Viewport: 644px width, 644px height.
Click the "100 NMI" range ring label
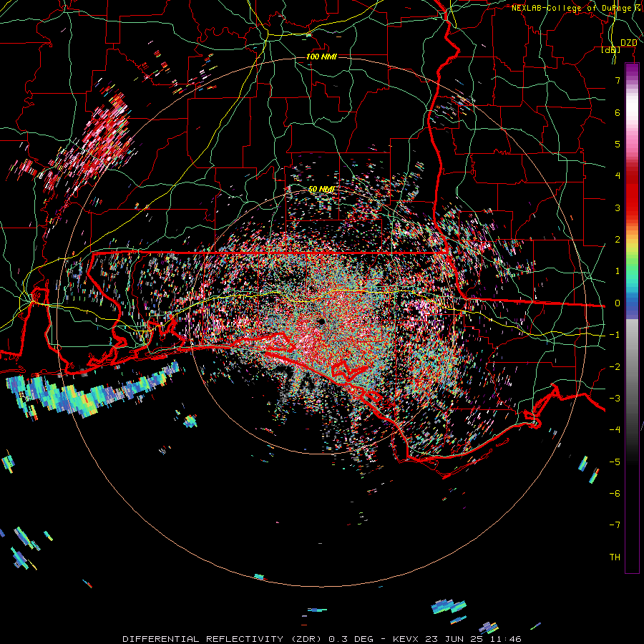pos(321,57)
